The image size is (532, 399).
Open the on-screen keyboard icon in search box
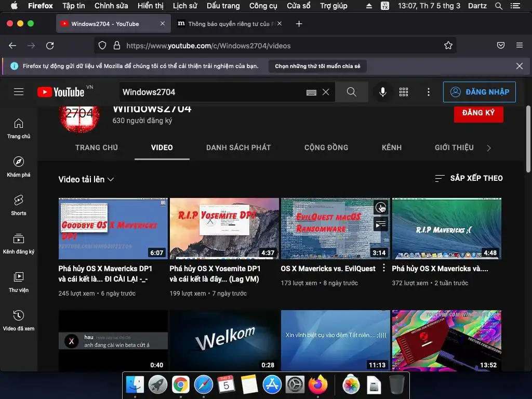coord(311,92)
